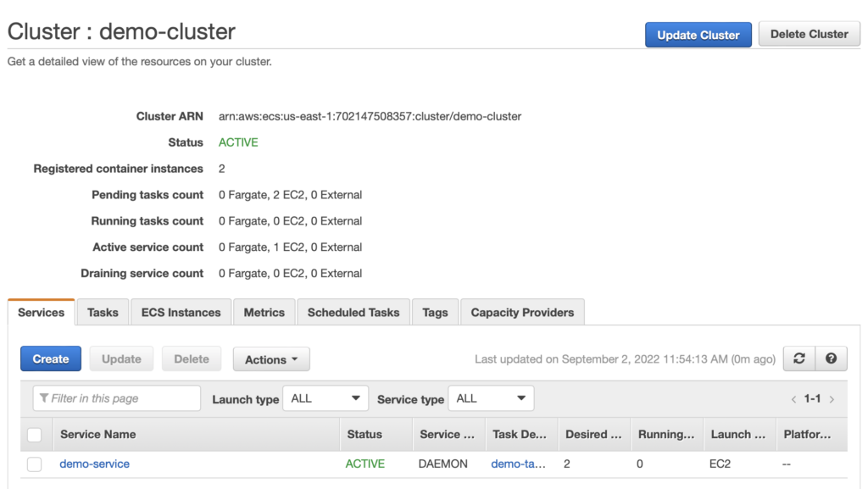
Task: Click the Last updated timestamp text
Action: pyautogui.click(x=625, y=359)
